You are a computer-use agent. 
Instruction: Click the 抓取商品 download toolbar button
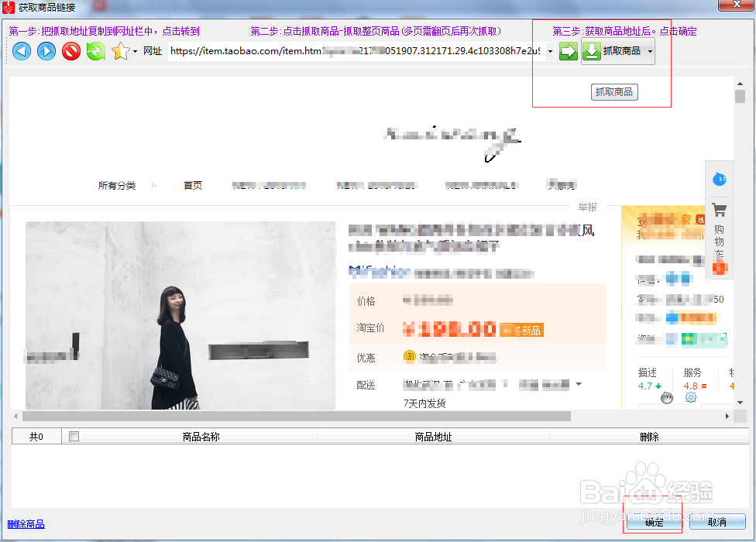(613, 51)
